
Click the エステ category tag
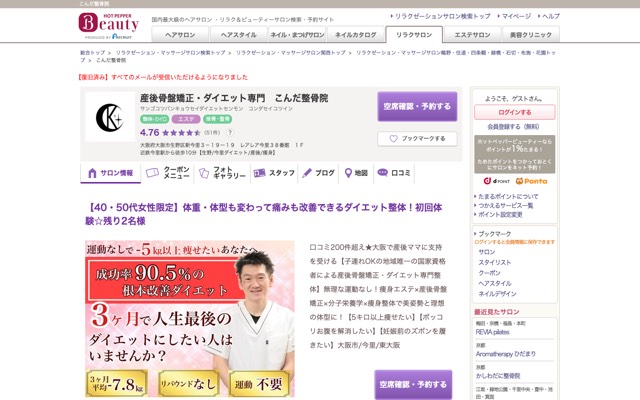[x=186, y=119]
